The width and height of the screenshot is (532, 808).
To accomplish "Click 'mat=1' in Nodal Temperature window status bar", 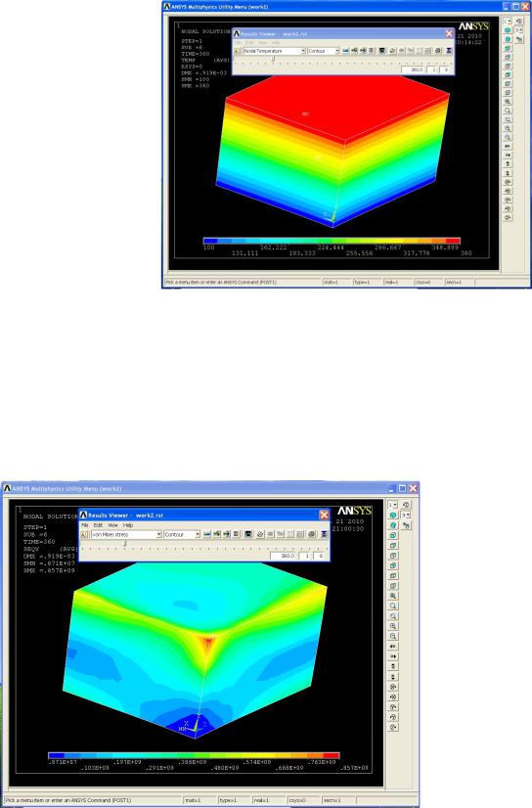I will point(331,283).
